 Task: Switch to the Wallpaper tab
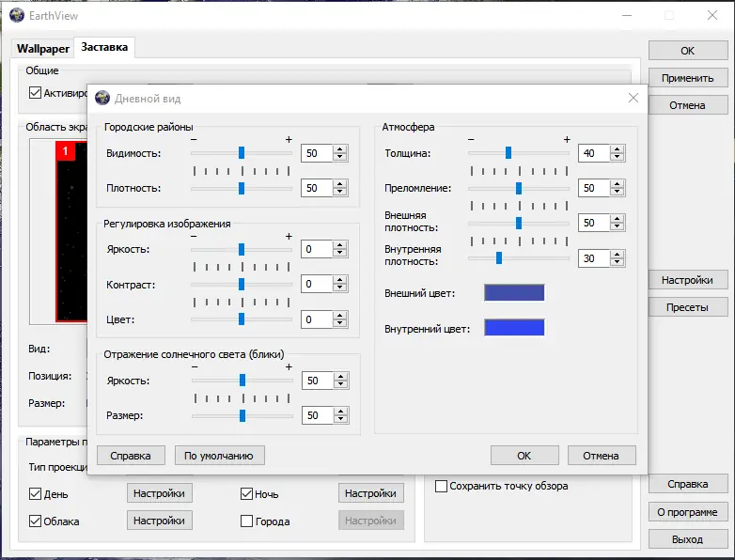(42, 48)
